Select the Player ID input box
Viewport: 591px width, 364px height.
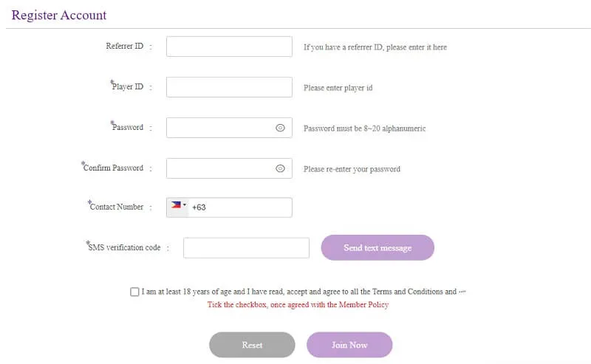(229, 87)
